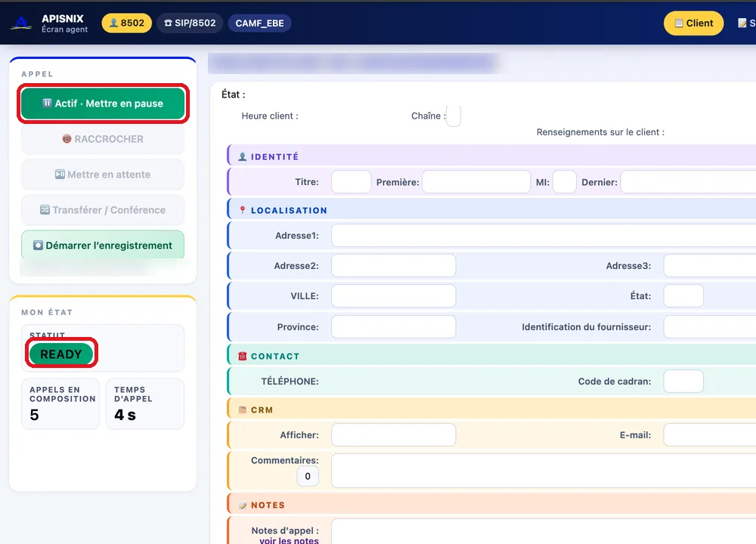The width and height of the screenshot is (756, 544).
Task: Click the Temps d'appel 4 s value
Action: click(125, 415)
